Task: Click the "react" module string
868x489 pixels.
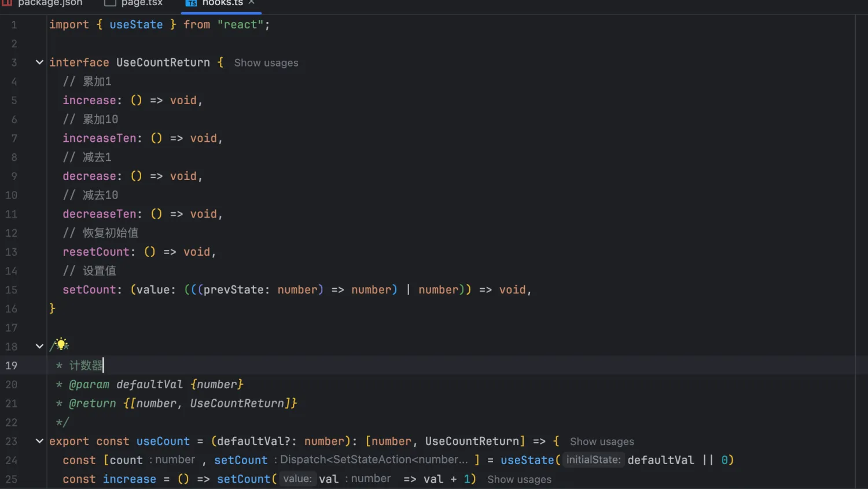Action: tap(240, 25)
